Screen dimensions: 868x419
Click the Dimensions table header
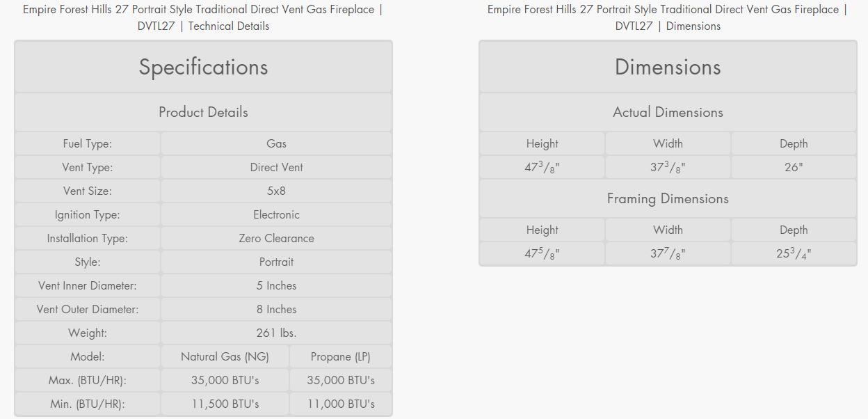[x=668, y=67]
